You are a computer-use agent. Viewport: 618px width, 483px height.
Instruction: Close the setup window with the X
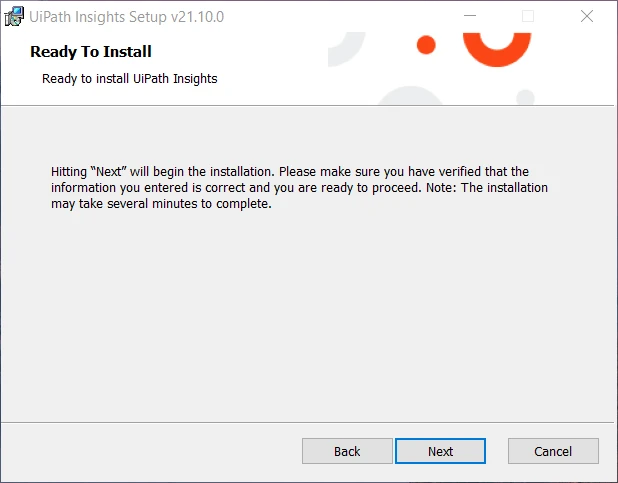pyautogui.click(x=587, y=16)
